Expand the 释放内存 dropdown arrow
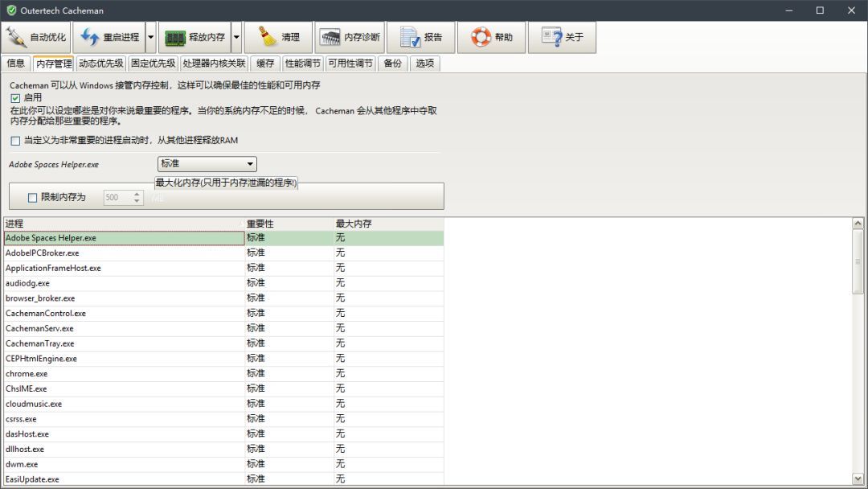868x489 pixels. tap(235, 36)
